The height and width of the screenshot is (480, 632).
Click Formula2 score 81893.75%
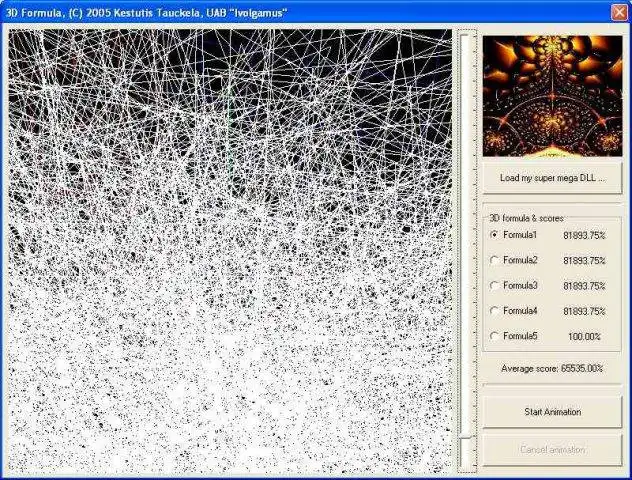[x=584, y=261]
